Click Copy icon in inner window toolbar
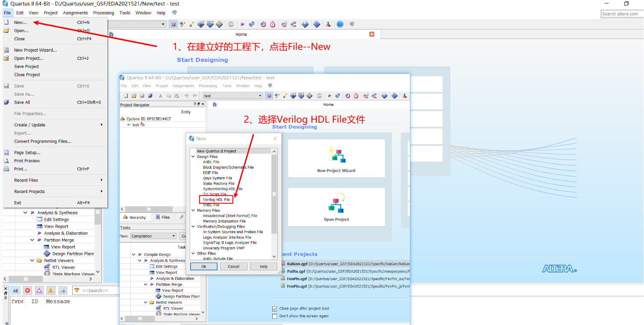This screenshot has width=644, height=325. click(x=168, y=96)
